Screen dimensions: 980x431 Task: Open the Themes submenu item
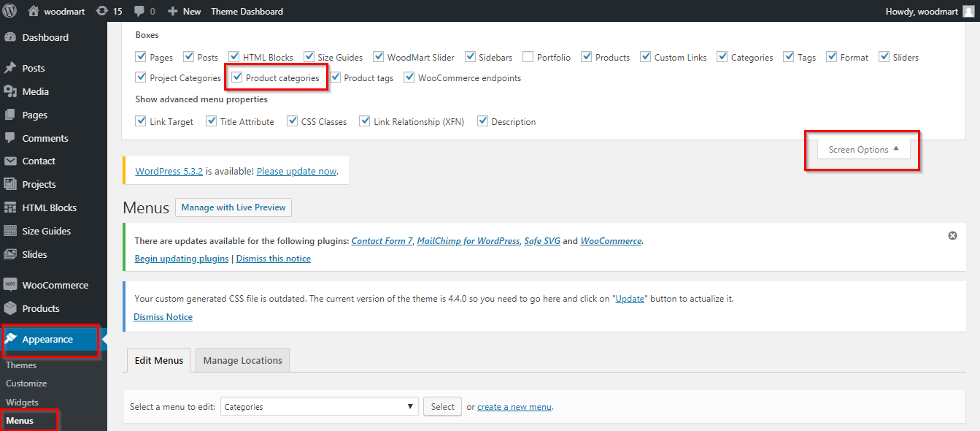(21, 365)
